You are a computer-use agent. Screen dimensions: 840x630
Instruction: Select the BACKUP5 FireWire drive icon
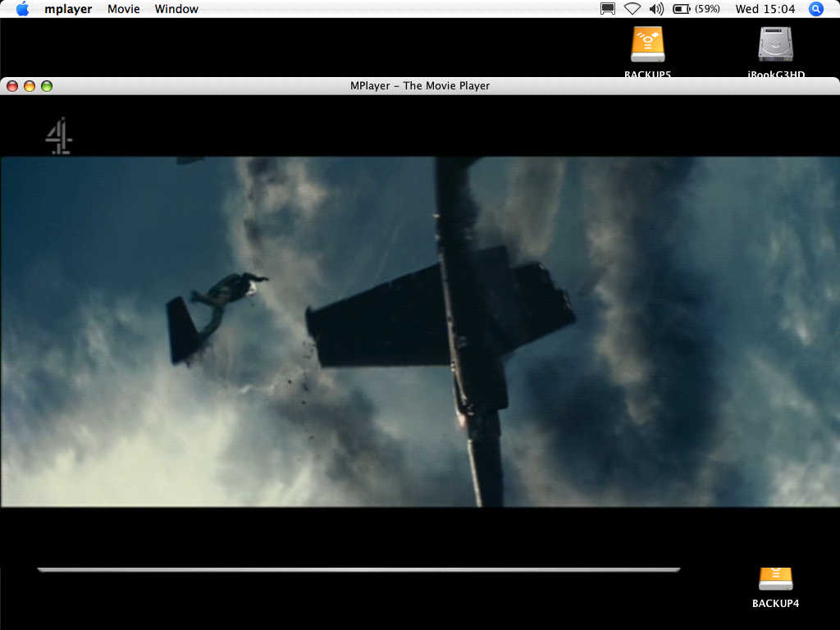click(x=648, y=44)
